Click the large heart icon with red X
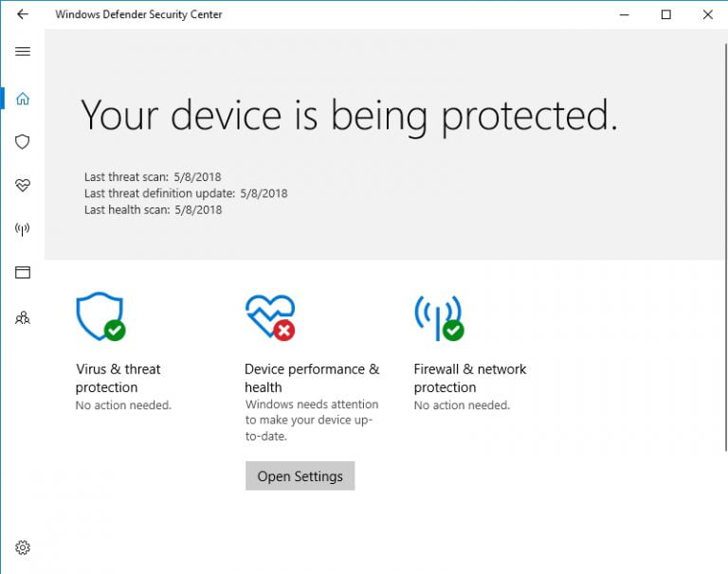The height and width of the screenshot is (574, 728). coord(269,316)
